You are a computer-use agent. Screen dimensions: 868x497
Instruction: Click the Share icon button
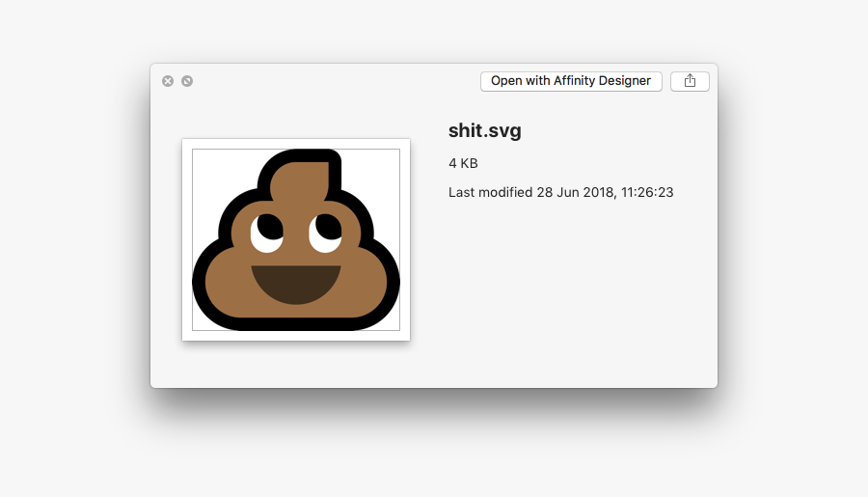(690, 81)
